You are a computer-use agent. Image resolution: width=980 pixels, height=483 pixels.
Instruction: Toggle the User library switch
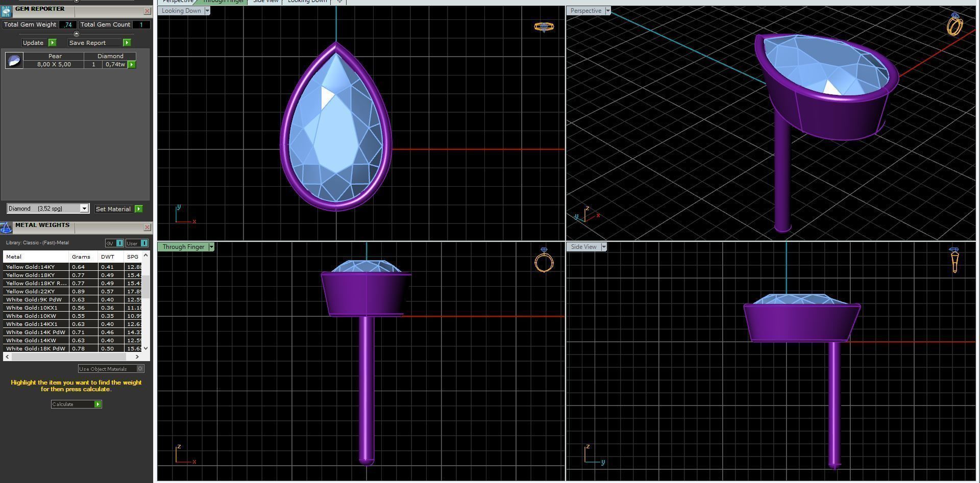tap(137, 243)
